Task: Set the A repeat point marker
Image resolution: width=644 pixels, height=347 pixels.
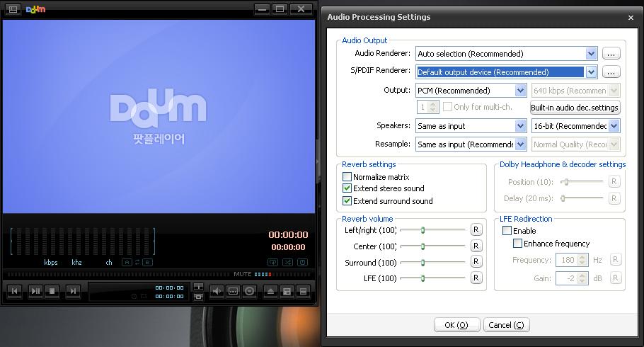Action: coord(127,262)
